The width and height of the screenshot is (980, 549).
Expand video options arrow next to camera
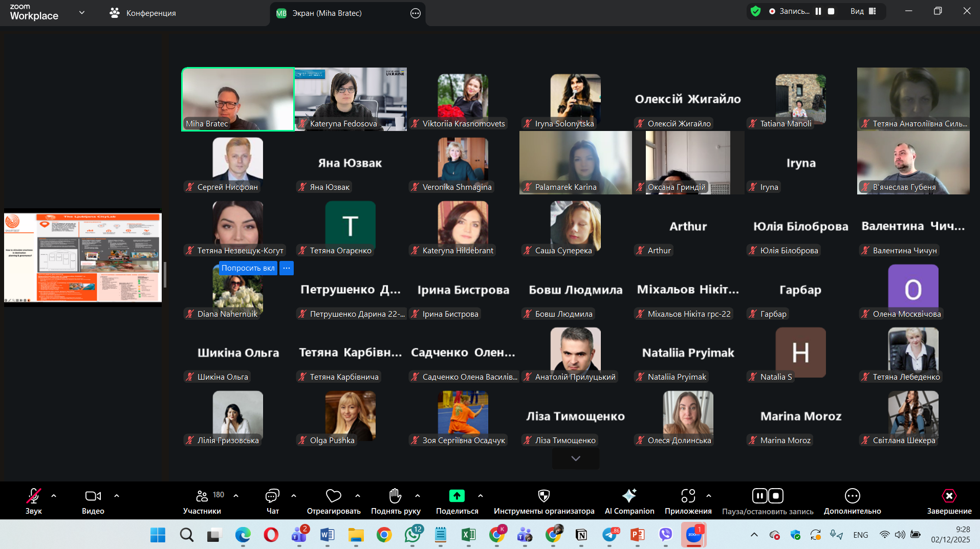117,496
